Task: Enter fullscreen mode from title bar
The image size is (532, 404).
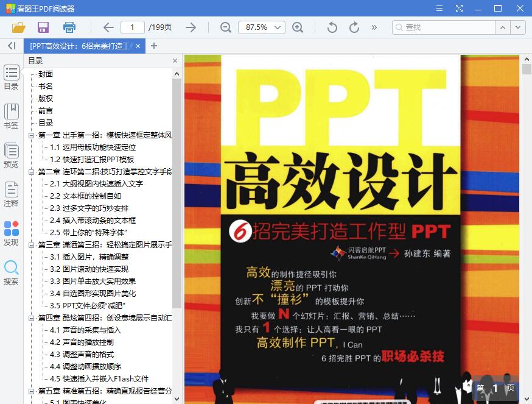Action: [x=459, y=8]
